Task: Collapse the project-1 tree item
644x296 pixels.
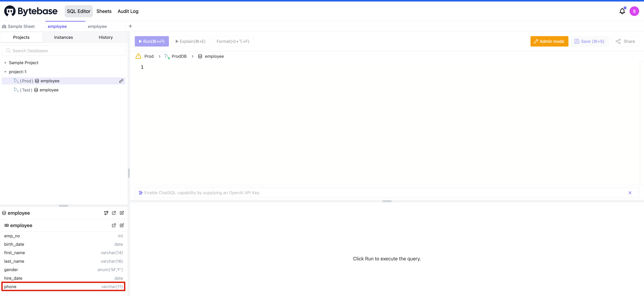Action: (x=5, y=72)
